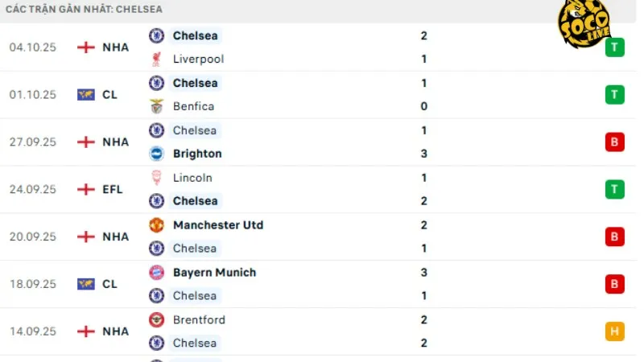Click the Socolive logo in the corner

coord(586,26)
